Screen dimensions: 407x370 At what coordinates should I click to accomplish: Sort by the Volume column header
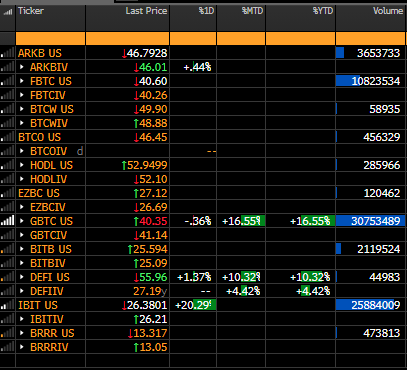388,11
